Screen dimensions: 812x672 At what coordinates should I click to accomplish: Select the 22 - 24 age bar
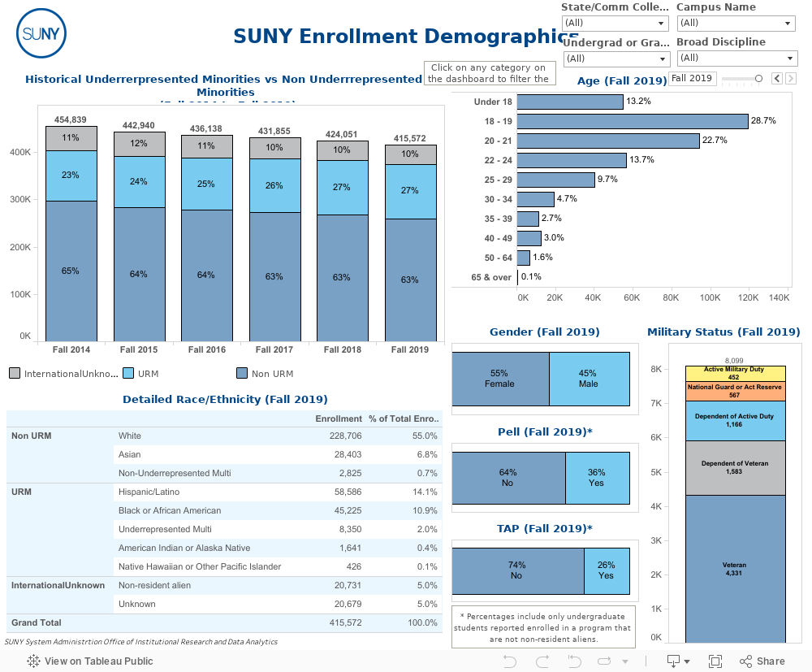(572, 160)
